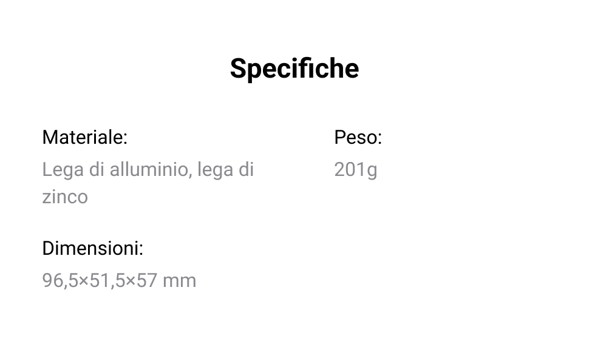This screenshot has width=589, height=364.
Task: Click the 57 number in dimensions
Action: [x=147, y=281]
